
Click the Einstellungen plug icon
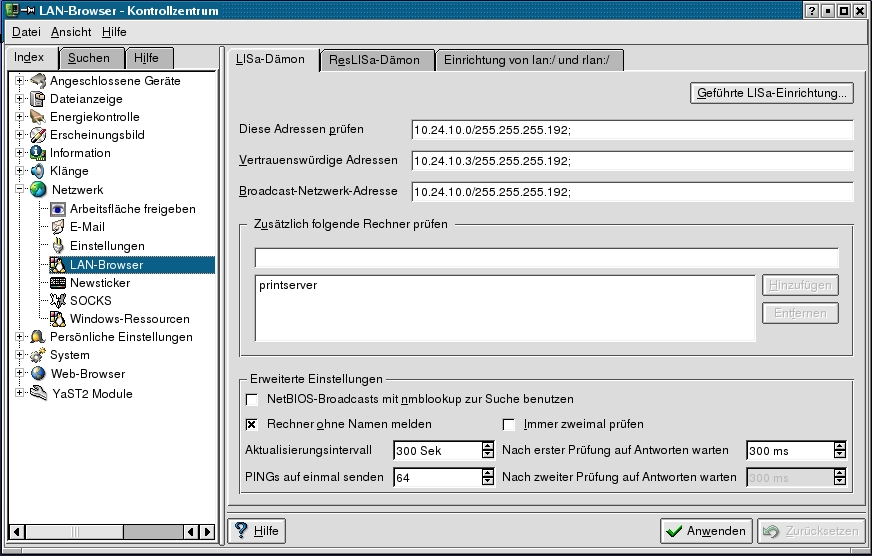(58, 246)
